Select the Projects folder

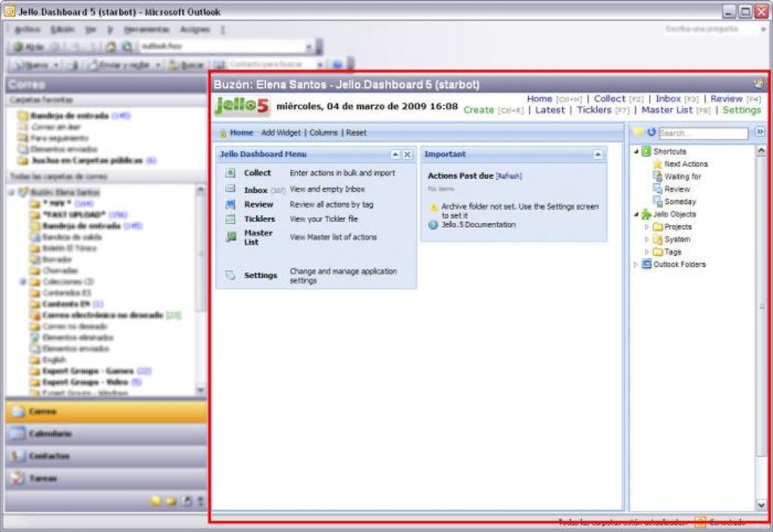678,227
